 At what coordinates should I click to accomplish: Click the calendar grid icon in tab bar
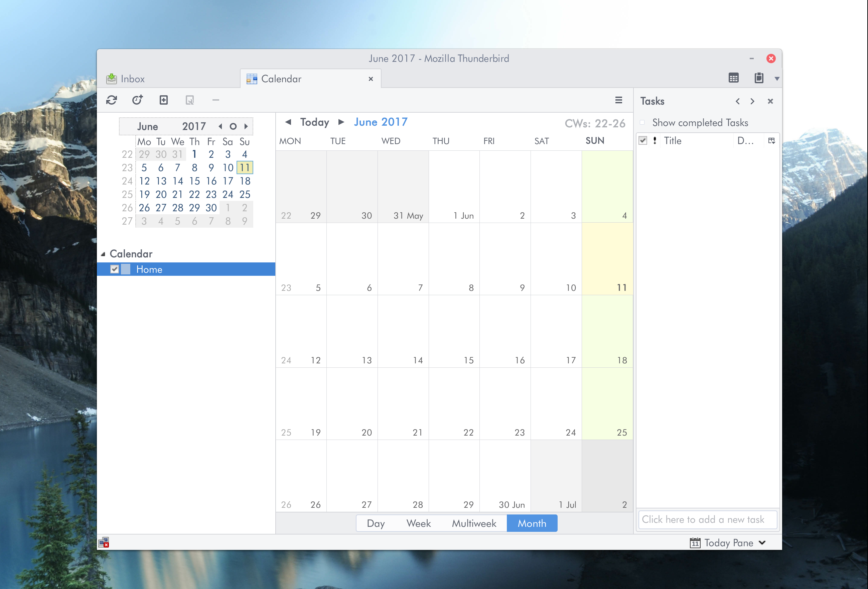[734, 78]
